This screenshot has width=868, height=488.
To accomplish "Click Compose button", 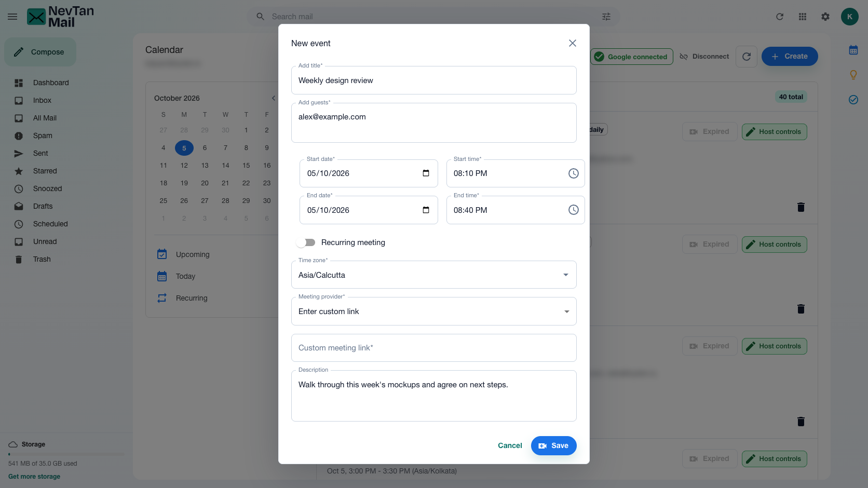I will 40,52.
